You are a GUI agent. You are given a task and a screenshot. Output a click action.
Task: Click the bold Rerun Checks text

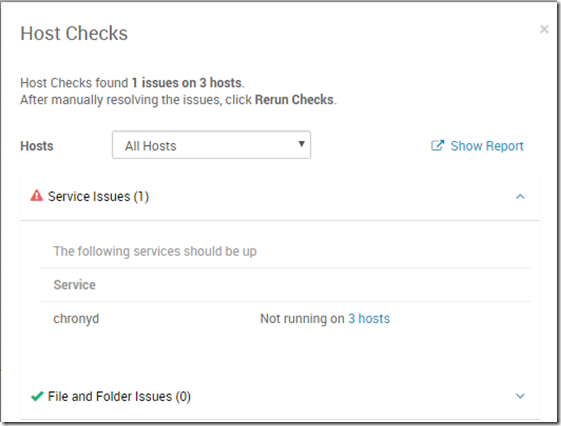click(294, 99)
